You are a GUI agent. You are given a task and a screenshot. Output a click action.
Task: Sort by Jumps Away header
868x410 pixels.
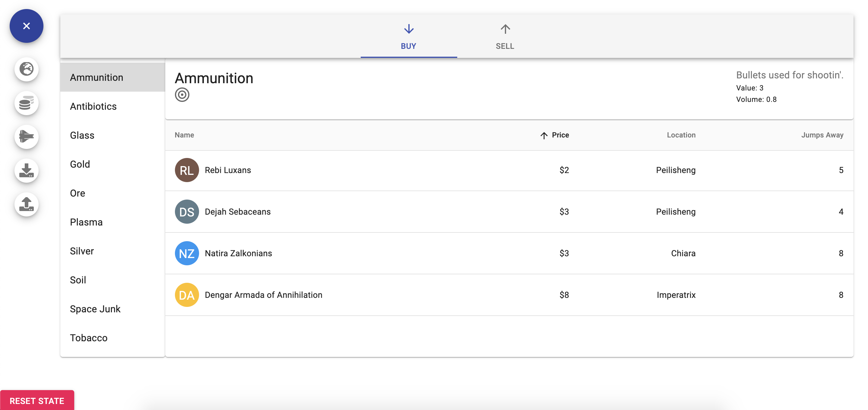[822, 135]
